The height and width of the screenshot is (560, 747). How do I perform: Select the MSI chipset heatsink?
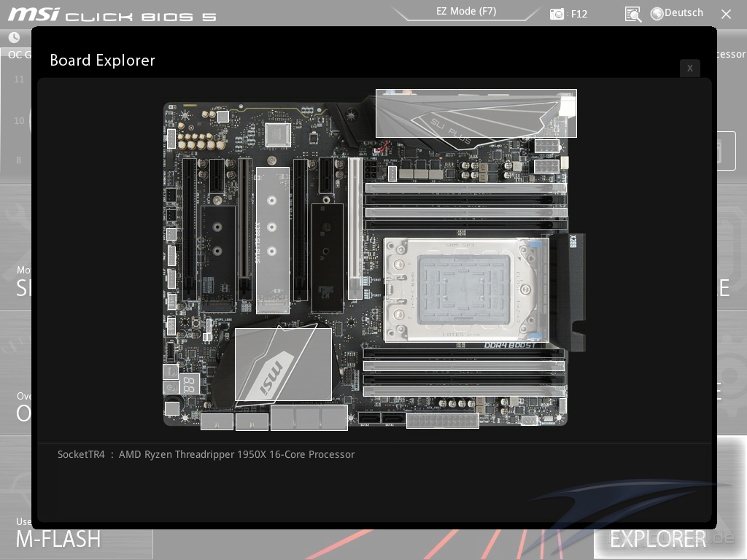coord(282,365)
